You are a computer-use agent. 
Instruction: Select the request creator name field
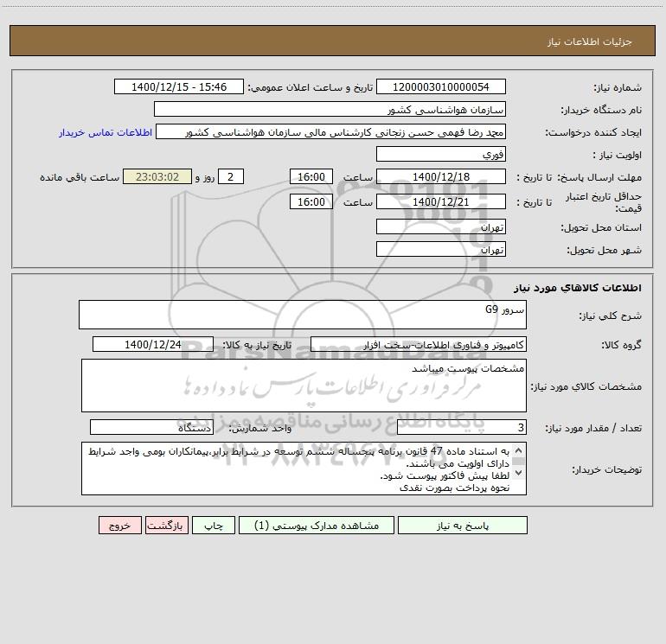pyautogui.click(x=331, y=131)
